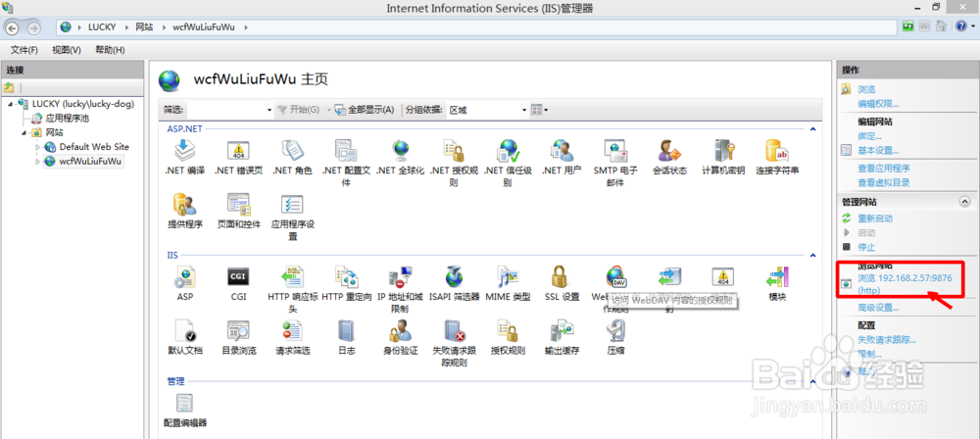
Task: Expand the Default Web Site node
Action: coord(37,148)
